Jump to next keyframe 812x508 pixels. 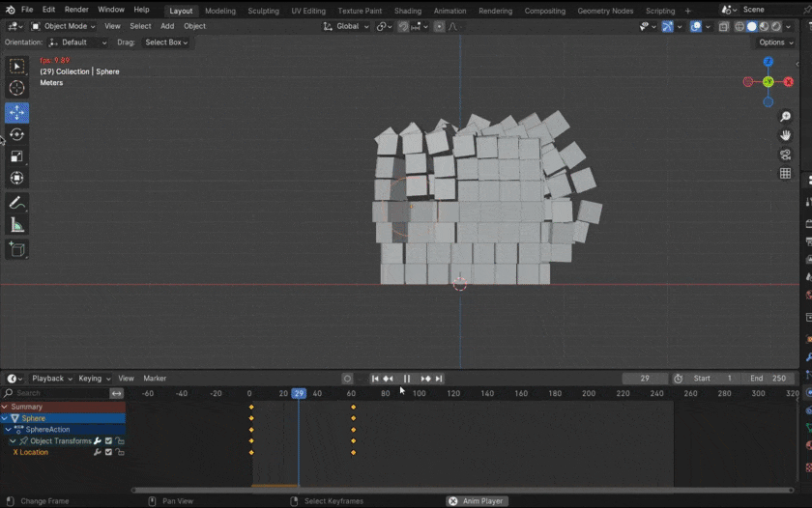pos(425,379)
